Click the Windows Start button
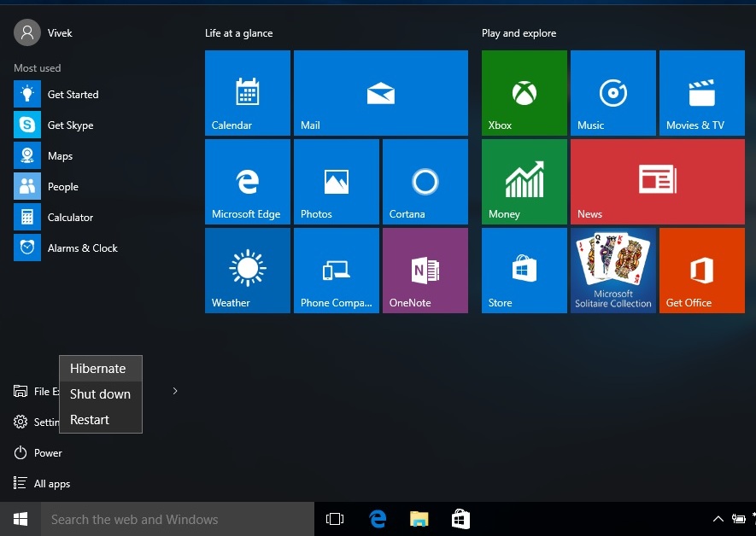The image size is (756, 536). pos(21,519)
